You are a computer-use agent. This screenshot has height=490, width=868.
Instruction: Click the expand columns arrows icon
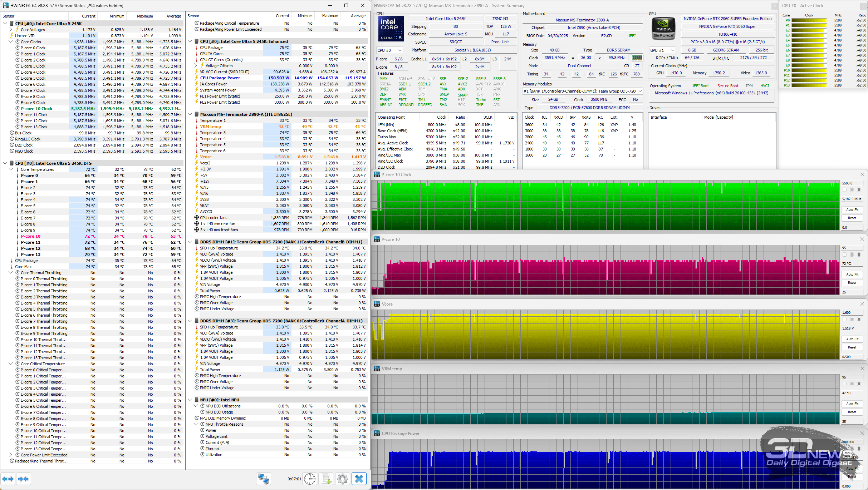pos(8,479)
